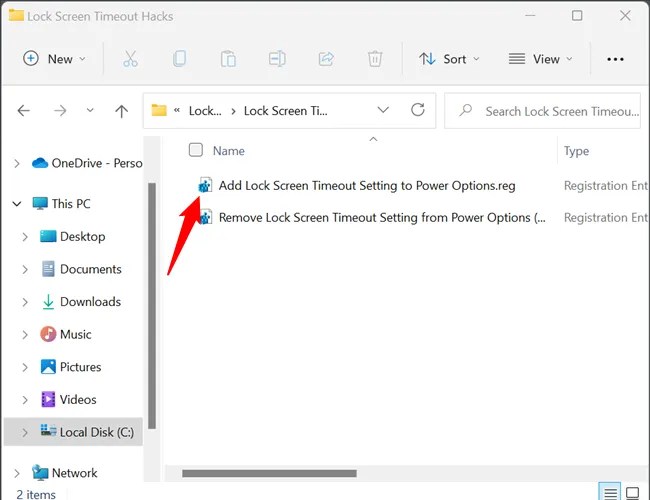This screenshot has width=650, height=500.
Task: Switch to large thumbnails view in status bar
Action: (x=633, y=493)
